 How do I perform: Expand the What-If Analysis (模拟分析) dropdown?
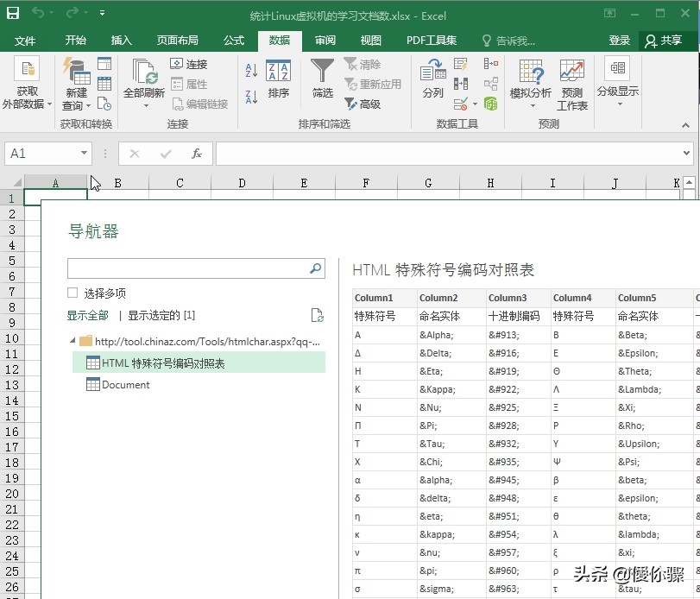click(x=531, y=106)
